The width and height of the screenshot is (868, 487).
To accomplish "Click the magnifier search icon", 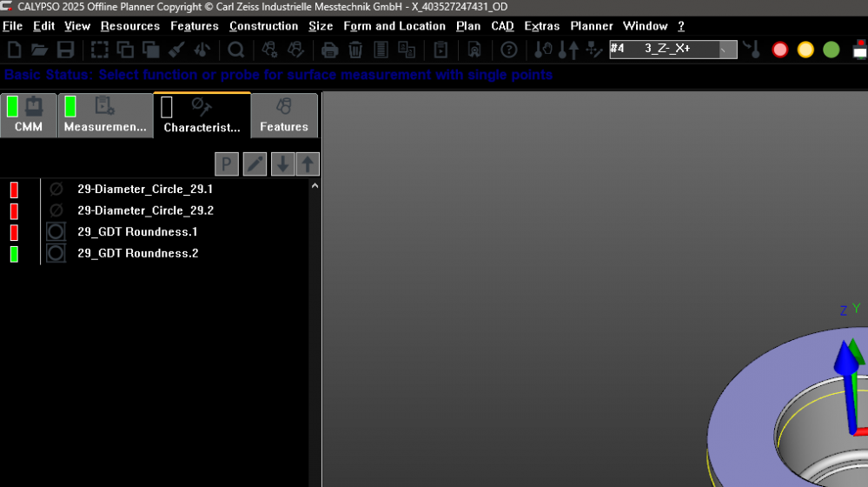I will pyautogui.click(x=236, y=50).
